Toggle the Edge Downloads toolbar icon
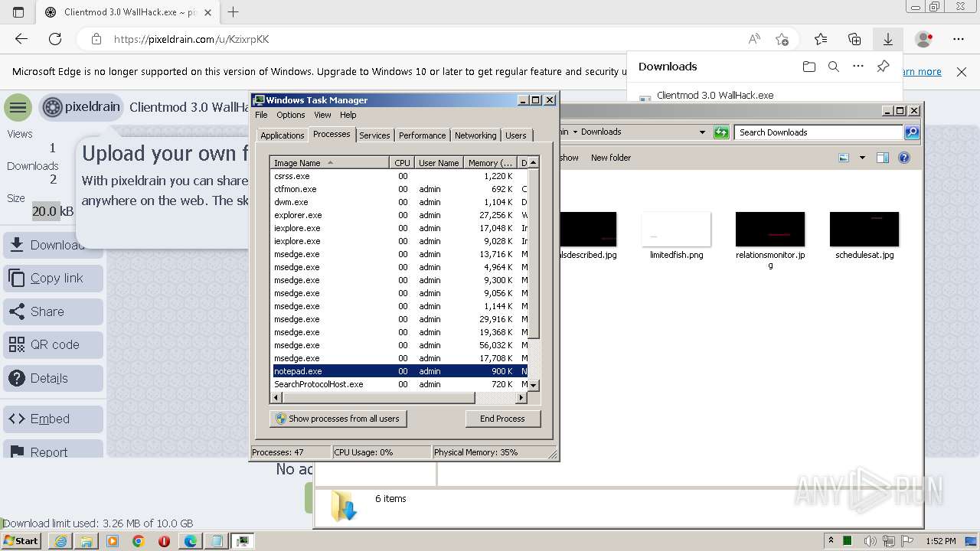The height and width of the screenshot is (551, 980). (x=888, y=39)
